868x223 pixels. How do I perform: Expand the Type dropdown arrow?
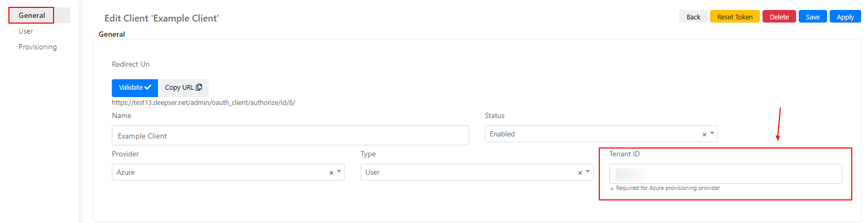(x=588, y=172)
